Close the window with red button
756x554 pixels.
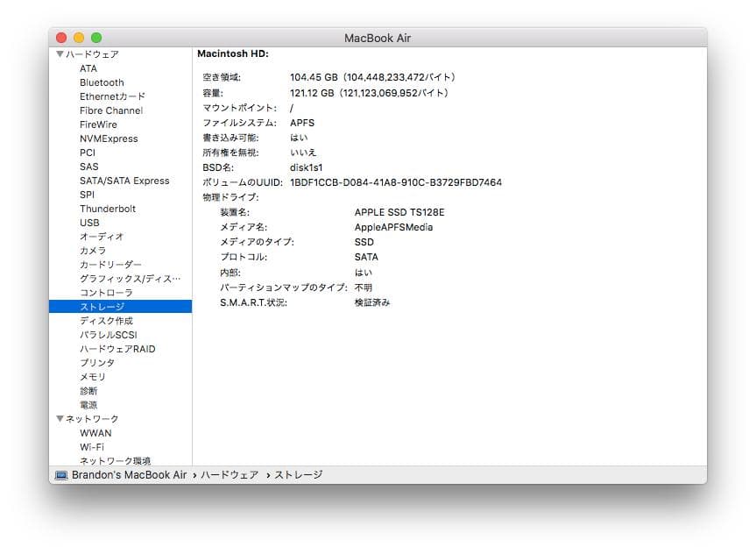[61, 38]
